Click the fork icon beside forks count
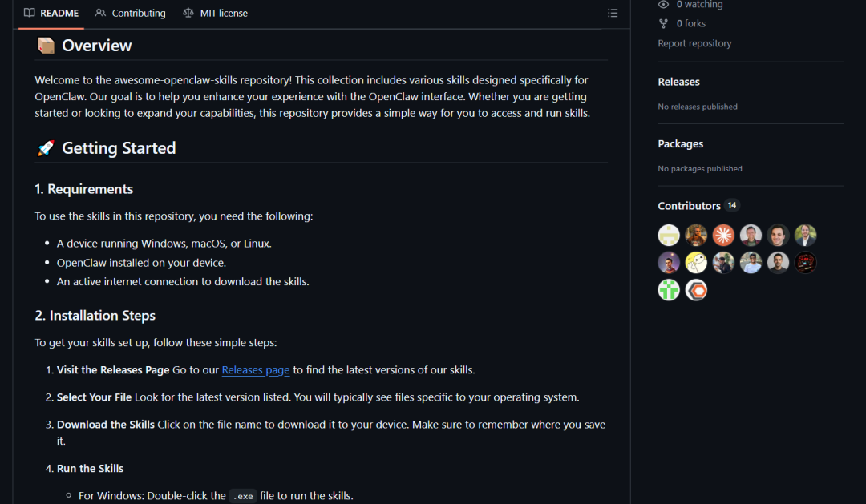 tap(663, 24)
